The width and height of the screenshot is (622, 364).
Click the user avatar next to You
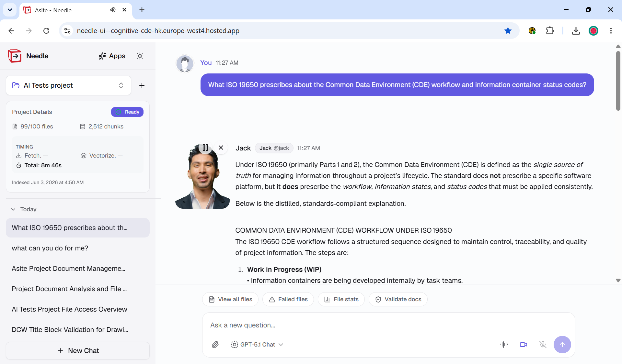point(185,63)
